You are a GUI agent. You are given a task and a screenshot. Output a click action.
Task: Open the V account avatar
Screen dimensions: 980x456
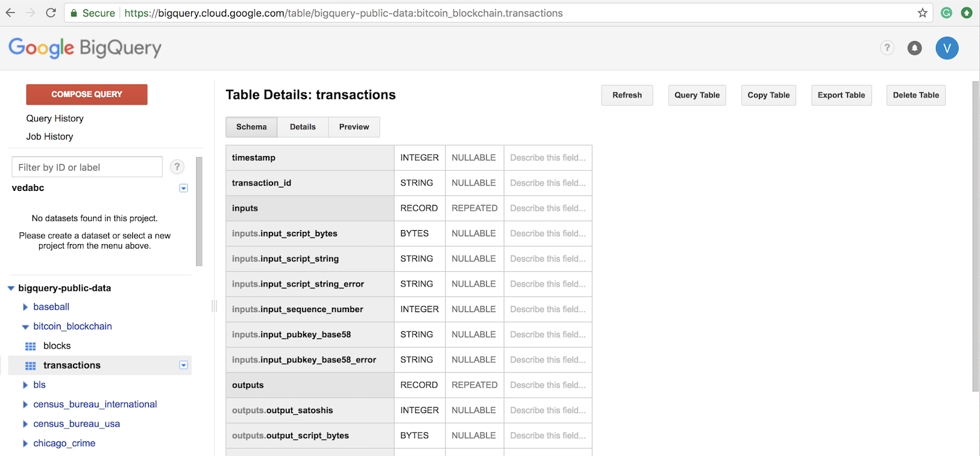pyautogui.click(x=947, y=48)
